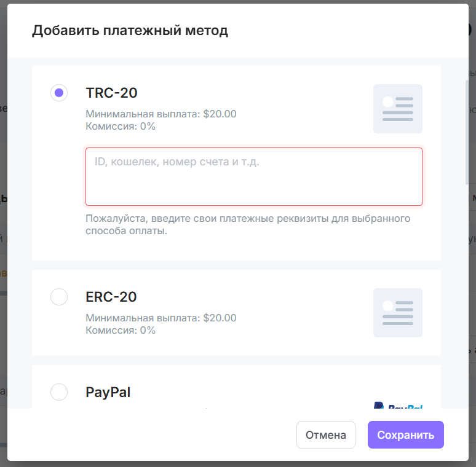Click the payment details helper text

coord(248,224)
